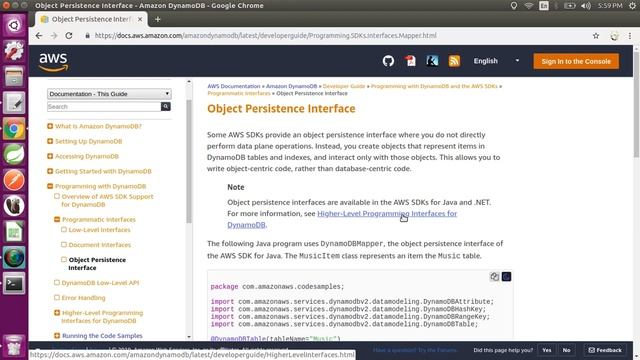Open a new tab with plus button
640x360 pixels.
click(x=158, y=19)
